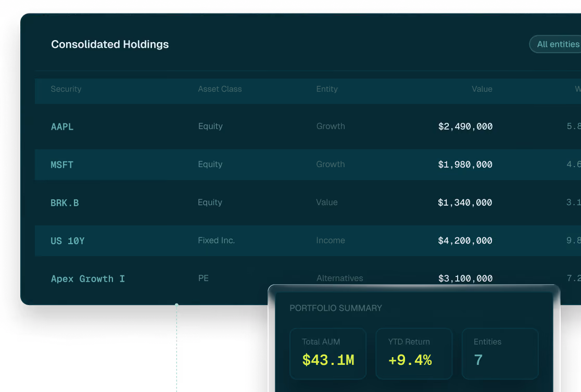Click the Consolidated Holdings title

[110, 44]
